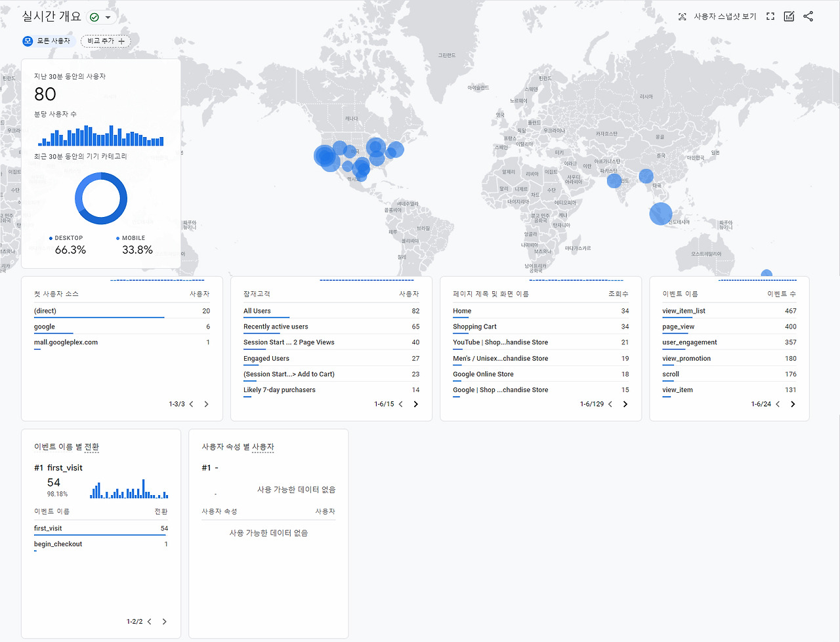Screen dimensions: 840x642
Task: Select the begin_checkout conversion row
Action: pyautogui.click(x=101, y=544)
